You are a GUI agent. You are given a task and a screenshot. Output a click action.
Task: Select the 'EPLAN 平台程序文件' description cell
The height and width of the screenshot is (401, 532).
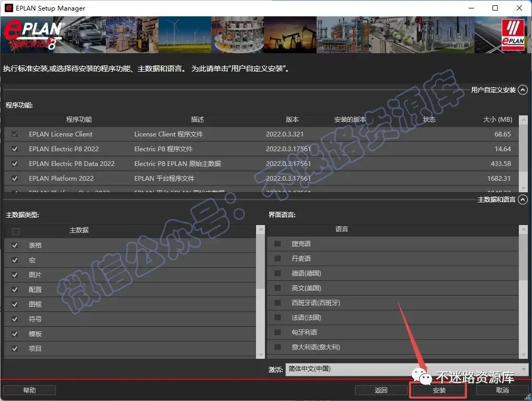tap(164, 179)
